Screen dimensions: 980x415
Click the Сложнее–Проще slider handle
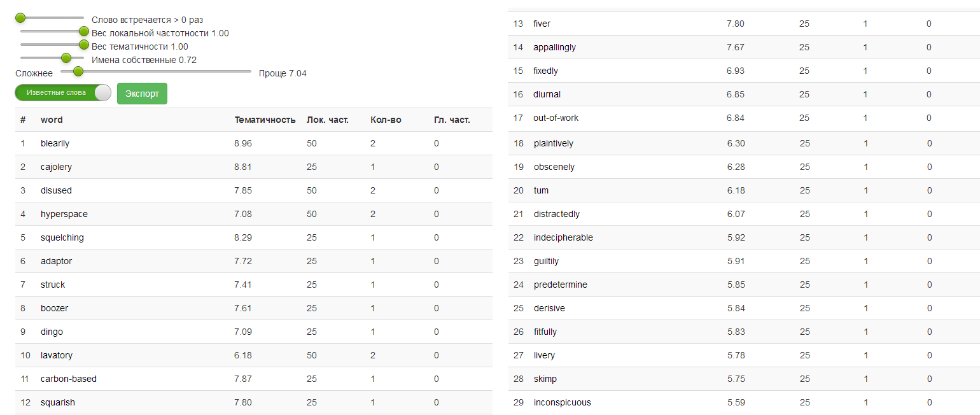tap(78, 71)
